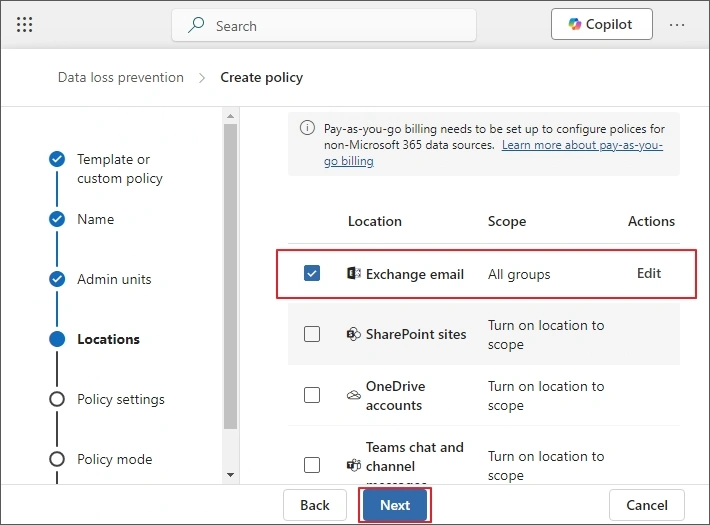Click the Teams chat icon
Screen dimensions: 710x525
(354, 465)
